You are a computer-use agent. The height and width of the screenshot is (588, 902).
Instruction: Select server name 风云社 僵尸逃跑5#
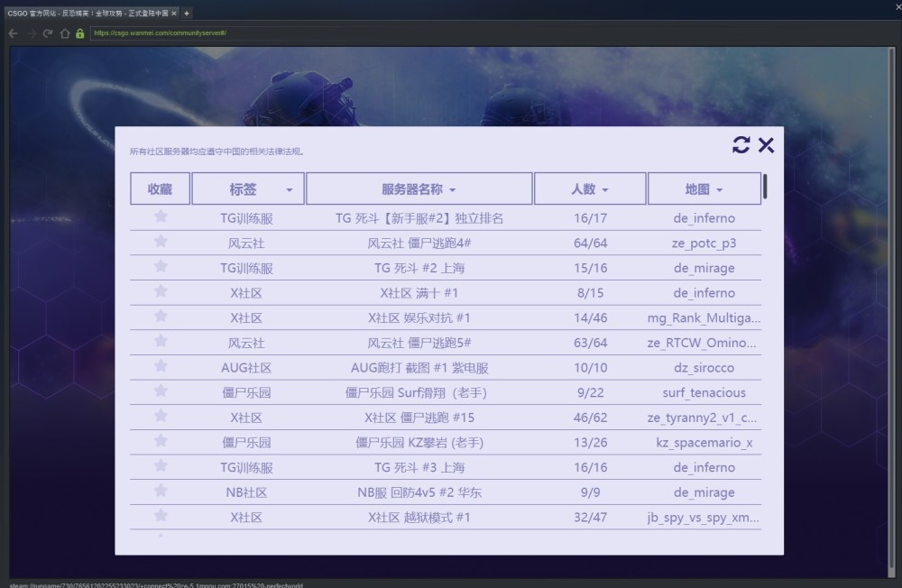pos(419,343)
